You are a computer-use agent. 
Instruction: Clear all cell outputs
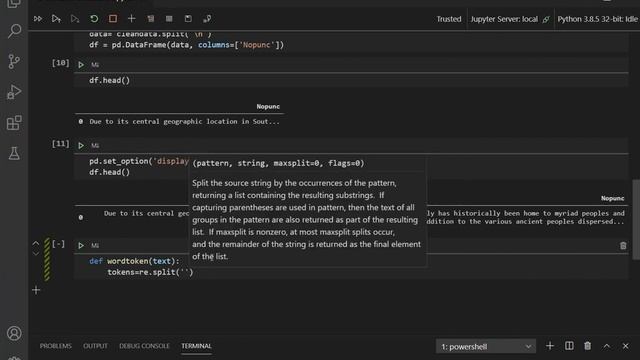(x=151, y=19)
